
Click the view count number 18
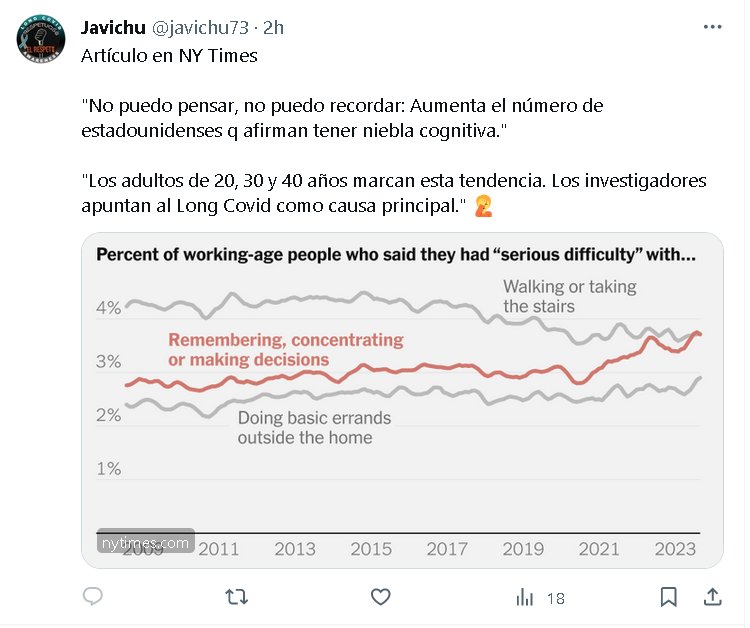pos(555,598)
